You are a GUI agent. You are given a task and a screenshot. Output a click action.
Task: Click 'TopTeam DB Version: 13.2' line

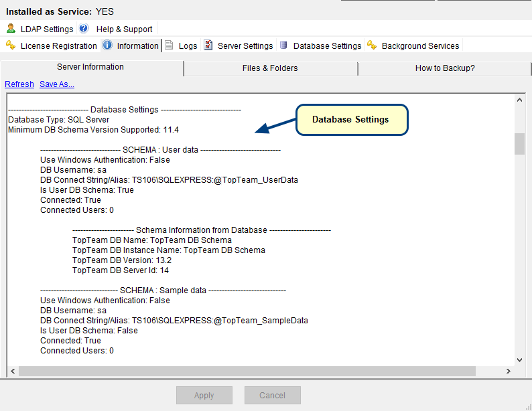pos(122,260)
